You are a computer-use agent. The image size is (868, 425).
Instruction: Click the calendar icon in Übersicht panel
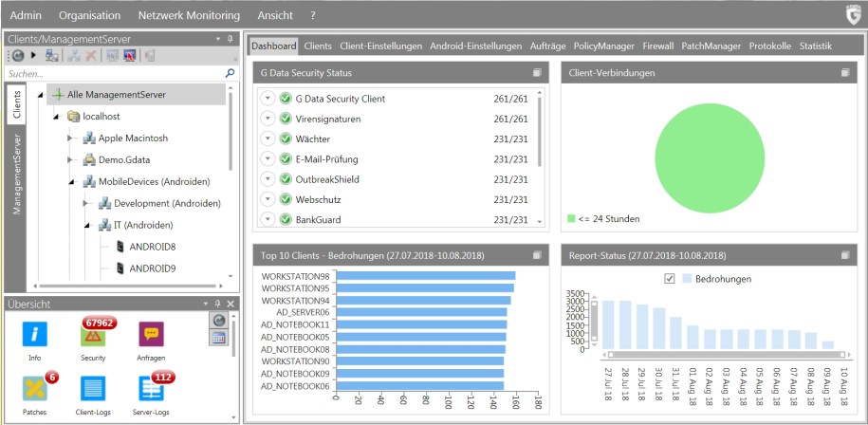tap(219, 338)
